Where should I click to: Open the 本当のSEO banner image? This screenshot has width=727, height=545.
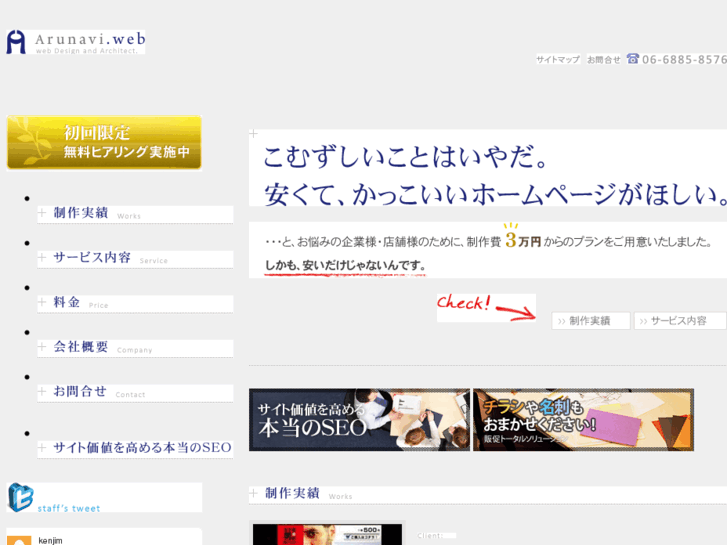click(359, 420)
